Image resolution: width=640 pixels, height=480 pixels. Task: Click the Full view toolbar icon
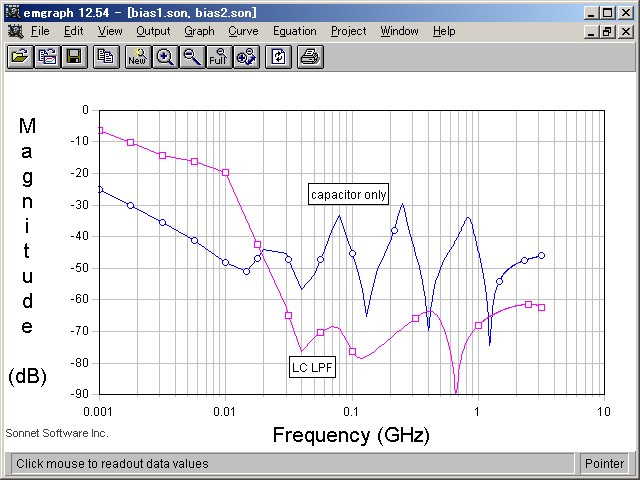[219, 57]
